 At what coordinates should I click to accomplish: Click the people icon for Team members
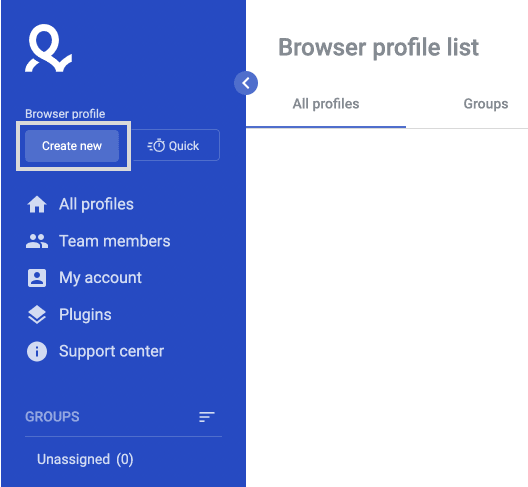[37, 241]
